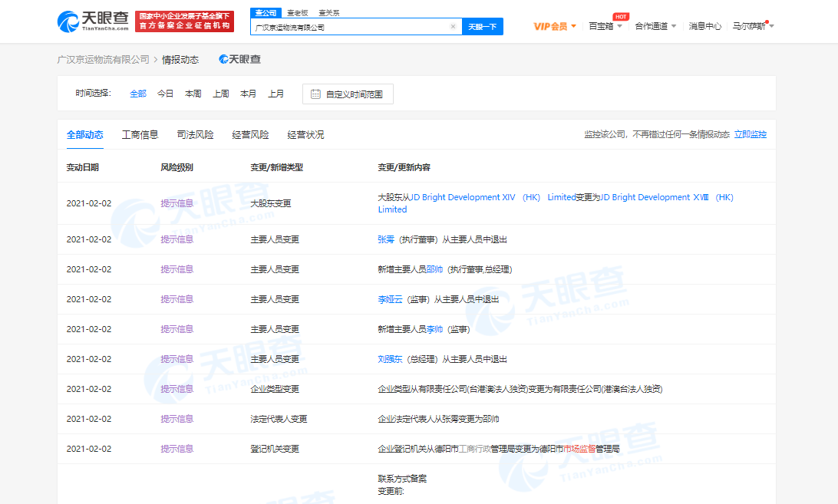The image size is (838, 504).
Task: Select the 本月 time filter
Action: 249,93
